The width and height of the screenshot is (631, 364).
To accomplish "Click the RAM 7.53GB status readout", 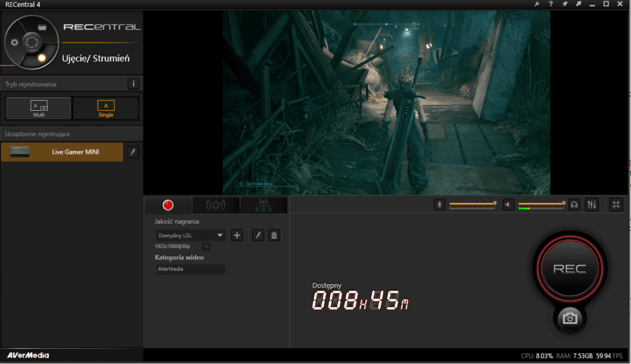I will pyautogui.click(x=574, y=356).
